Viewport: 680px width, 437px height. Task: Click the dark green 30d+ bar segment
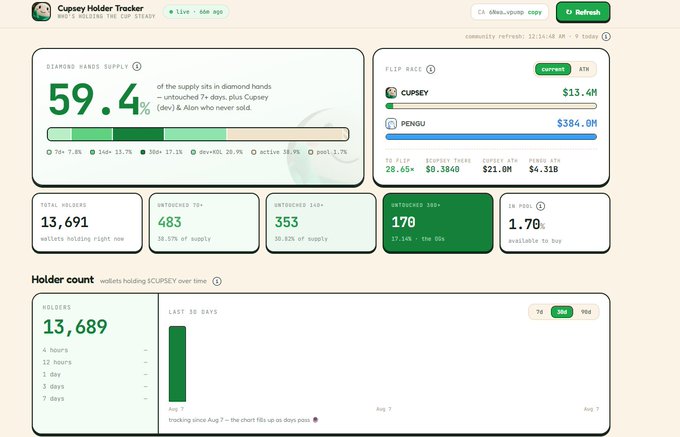[138, 134]
